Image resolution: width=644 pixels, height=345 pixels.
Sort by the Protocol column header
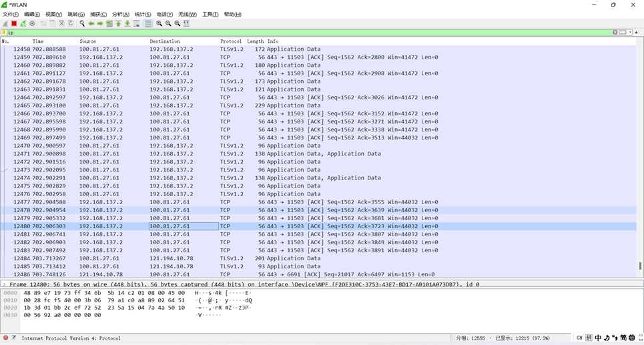(x=232, y=41)
